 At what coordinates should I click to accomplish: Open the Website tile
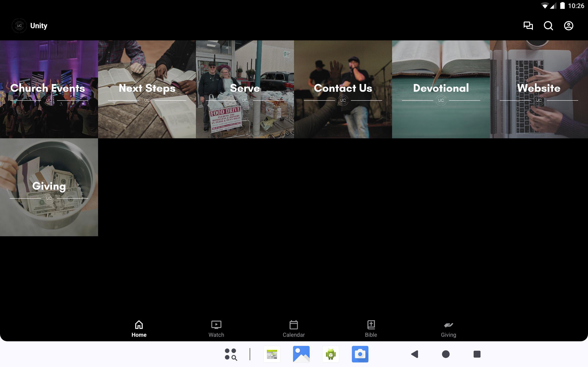click(x=539, y=89)
